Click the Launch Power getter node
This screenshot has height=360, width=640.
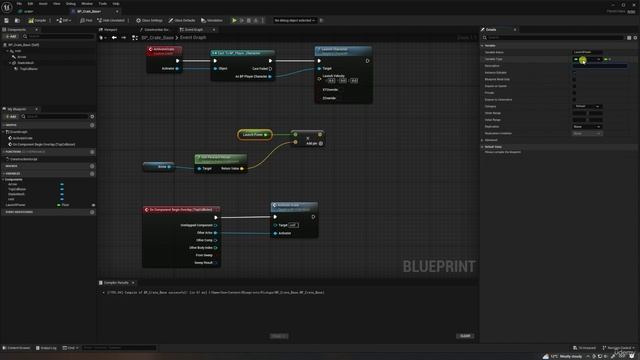[x=255, y=135]
